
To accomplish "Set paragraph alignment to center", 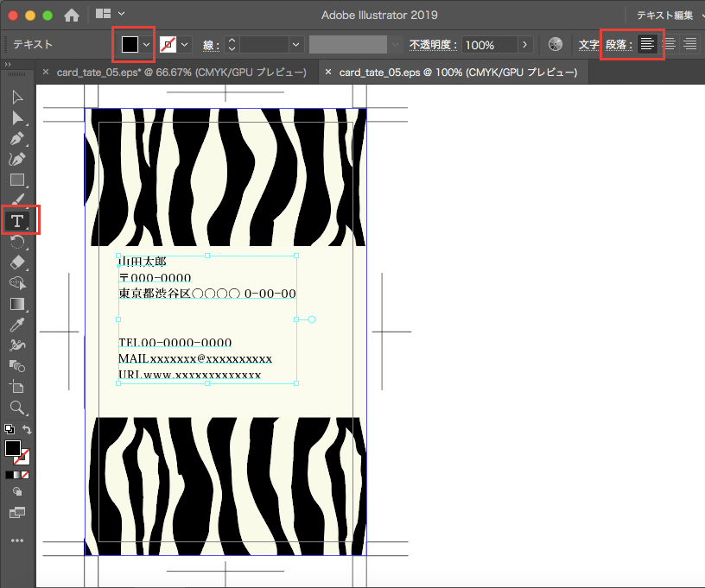I will coord(669,45).
